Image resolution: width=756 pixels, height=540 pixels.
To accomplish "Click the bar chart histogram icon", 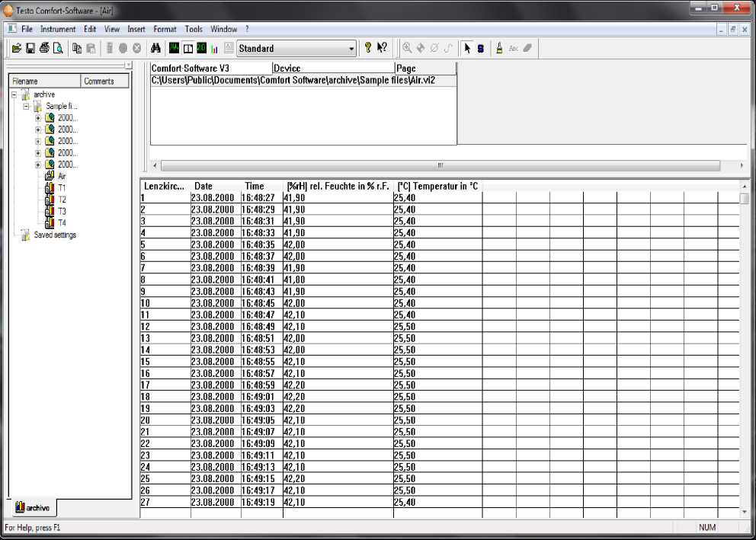I will click(215, 48).
